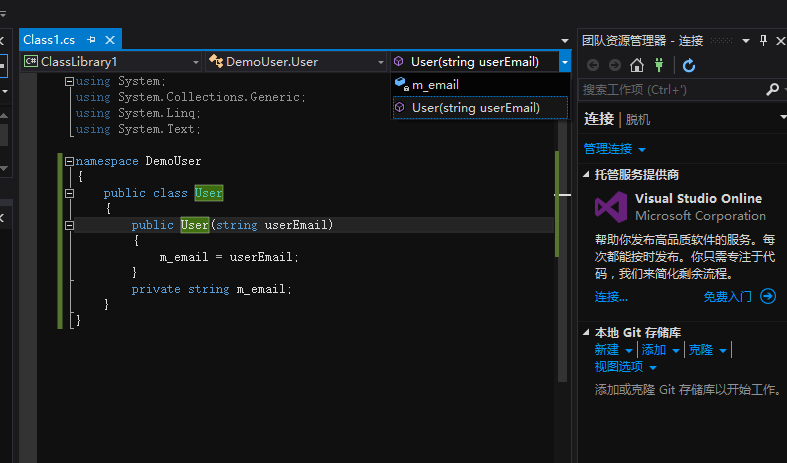Click the work item search field
787x463 pixels.
[x=673, y=90]
